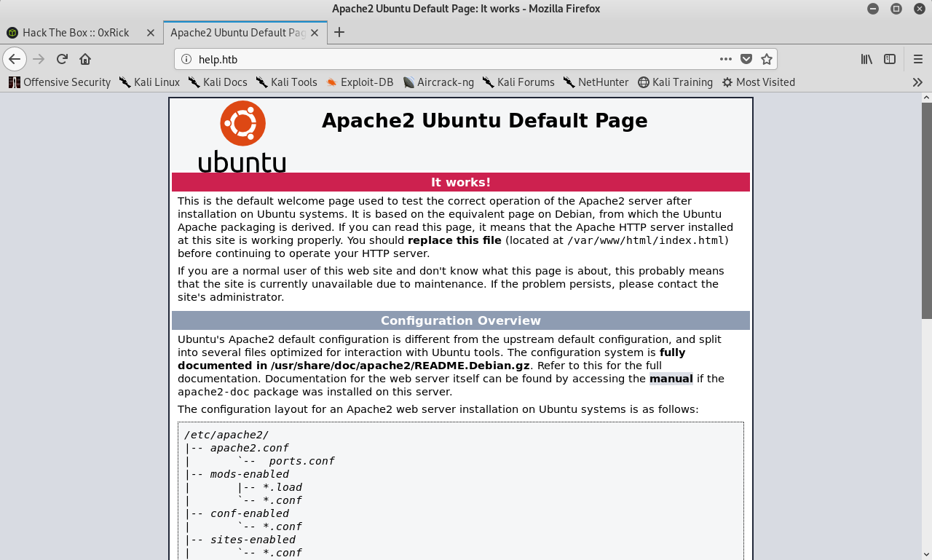Reload the current page
932x560 pixels.
[x=62, y=59]
